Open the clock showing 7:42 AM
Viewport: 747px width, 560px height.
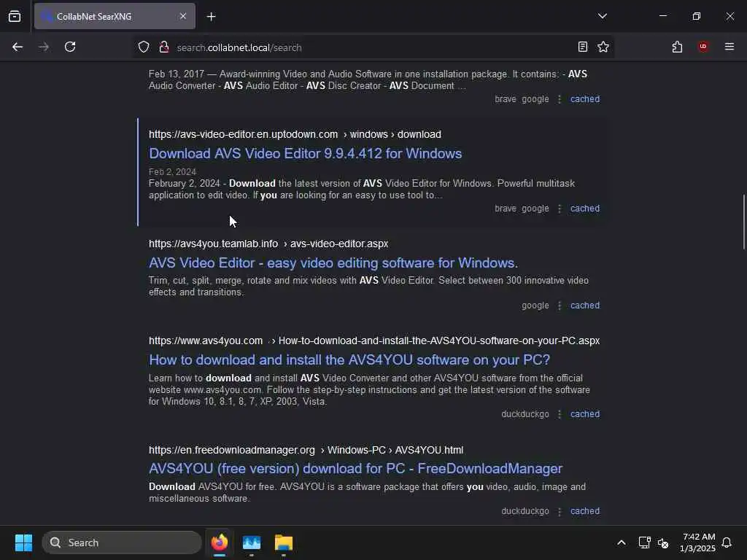click(x=698, y=542)
